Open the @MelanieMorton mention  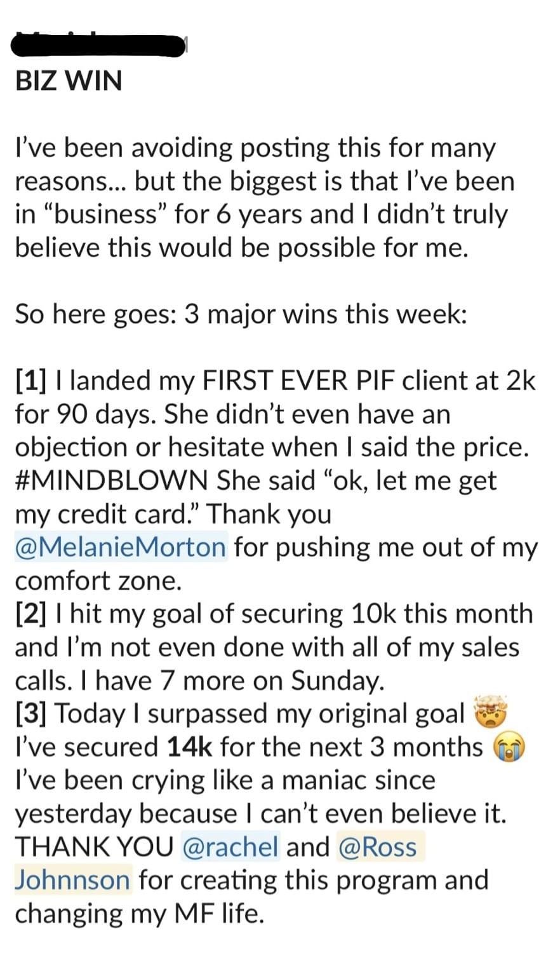point(121,547)
